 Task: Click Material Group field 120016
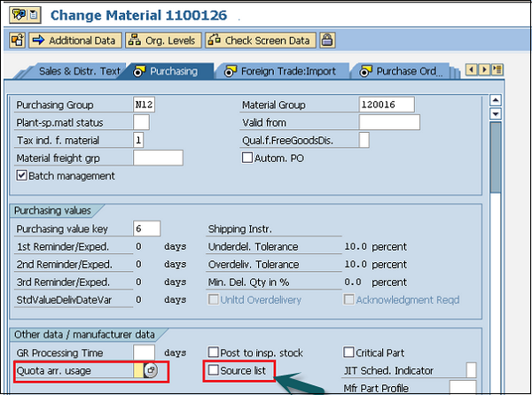pyautogui.click(x=387, y=105)
